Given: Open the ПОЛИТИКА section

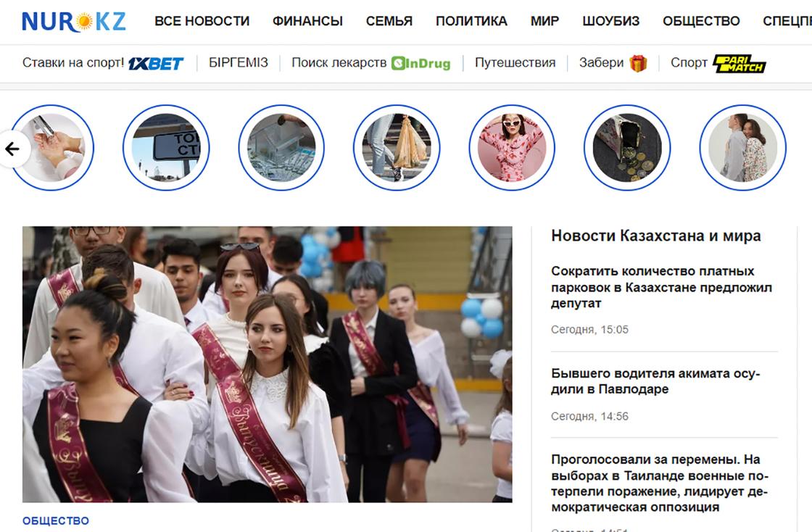Looking at the screenshot, I should [x=471, y=22].
